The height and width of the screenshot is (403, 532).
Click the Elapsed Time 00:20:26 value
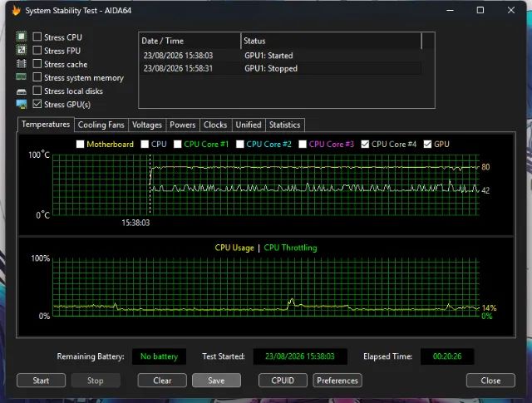coord(447,356)
